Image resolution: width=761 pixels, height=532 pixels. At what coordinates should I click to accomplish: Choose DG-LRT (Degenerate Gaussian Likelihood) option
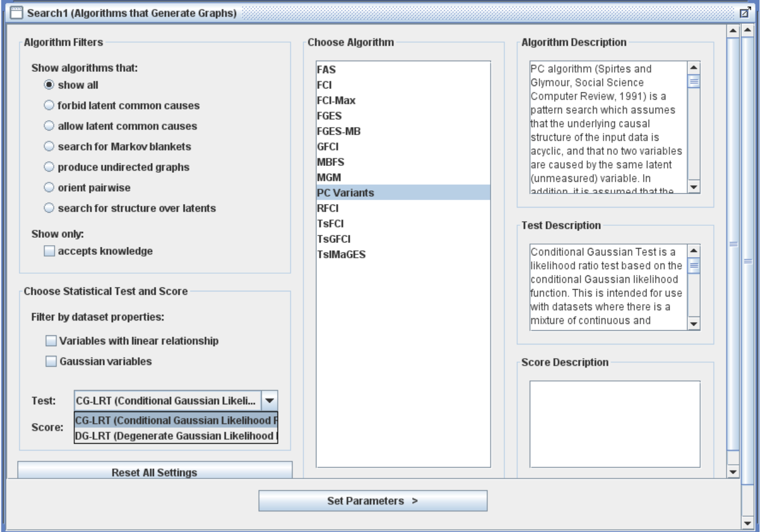(x=176, y=436)
